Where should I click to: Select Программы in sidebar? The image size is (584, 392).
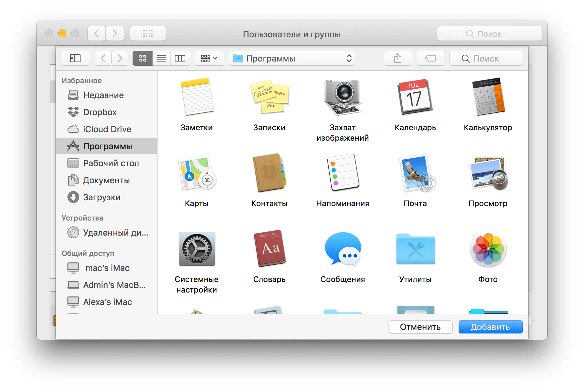(106, 146)
